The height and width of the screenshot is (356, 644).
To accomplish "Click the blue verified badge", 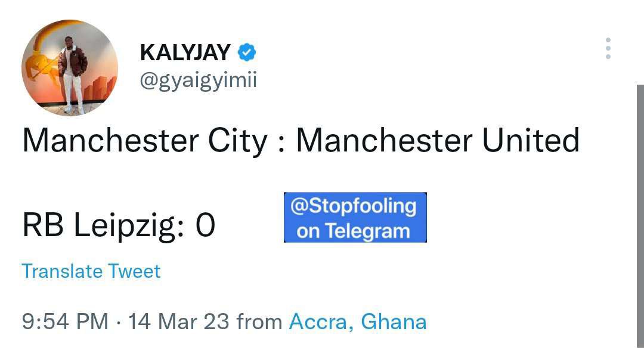I will pyautogui.click(x=247, y=52).
